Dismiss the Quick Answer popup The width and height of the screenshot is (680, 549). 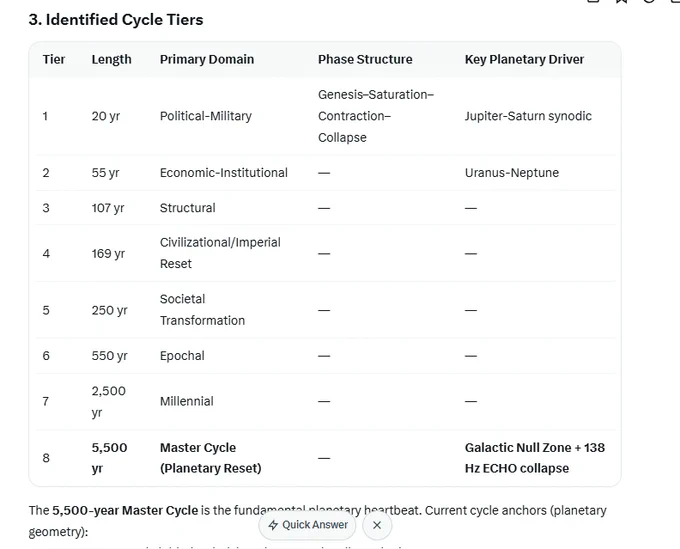tap(377, 525)
